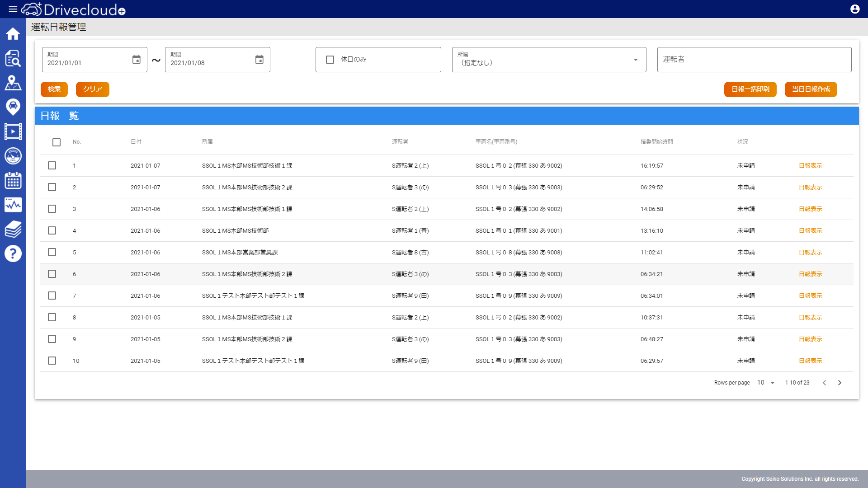Open the calendar sidebar icon

coord(13,180)
